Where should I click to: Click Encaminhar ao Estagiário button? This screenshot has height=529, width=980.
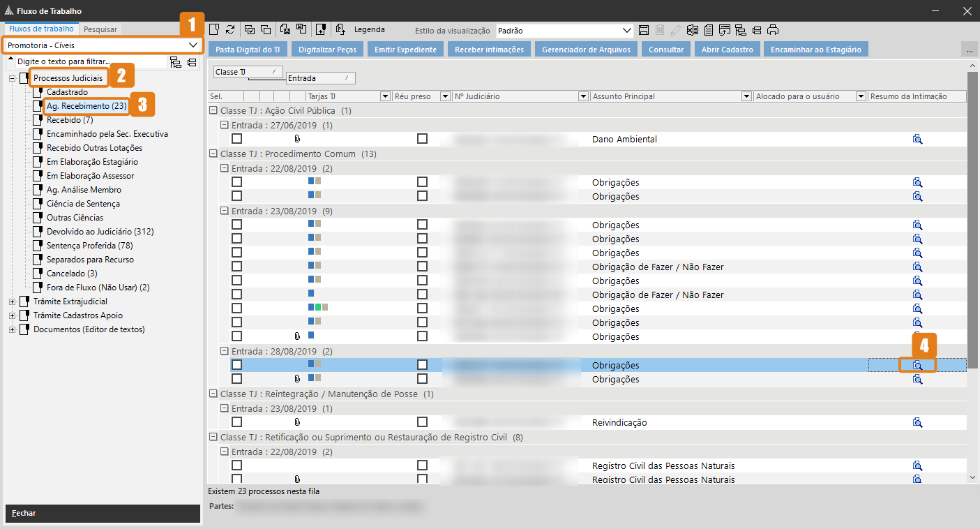point(816,50)
